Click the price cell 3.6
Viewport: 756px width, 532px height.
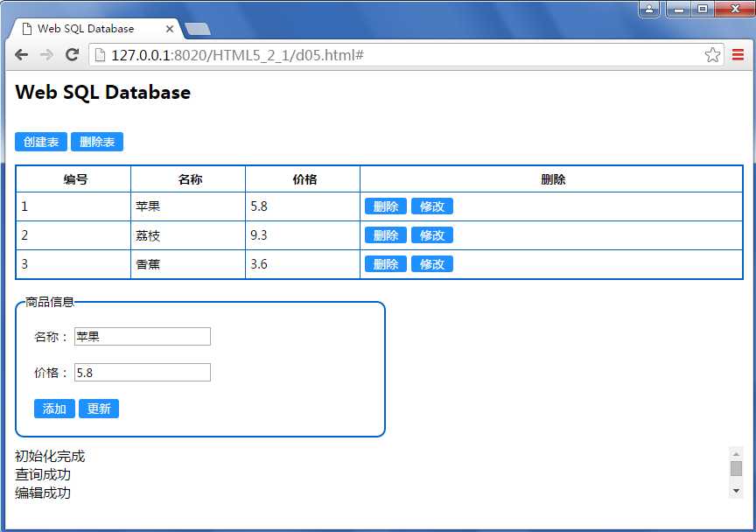pos(303,264)
